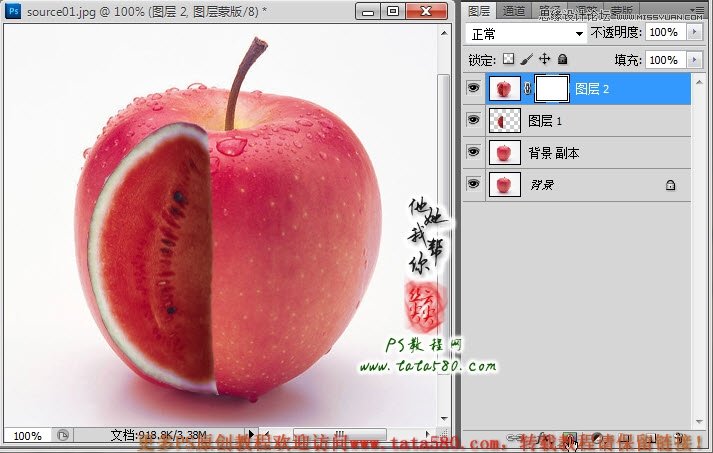The width and height of the screenshot is (713, 453).
Task: Click the lock icon on 背景 layer
Action: tap(670, 185)
